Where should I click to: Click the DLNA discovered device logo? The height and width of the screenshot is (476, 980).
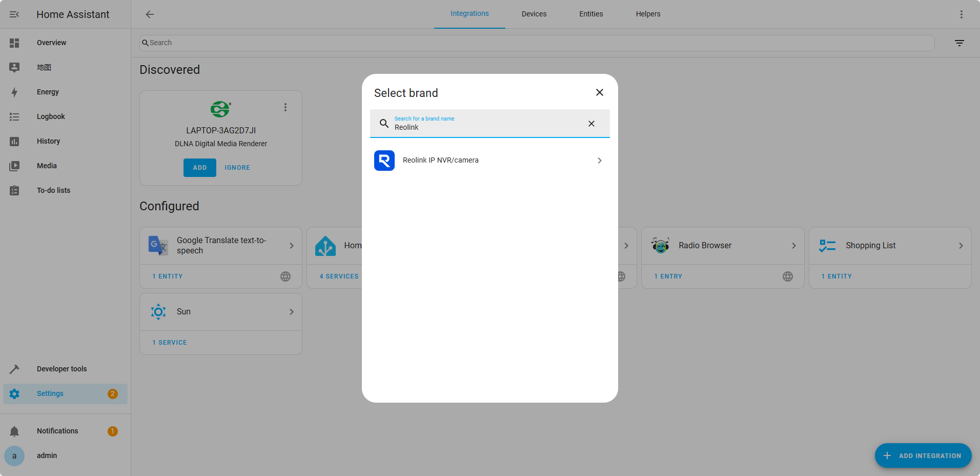(221, 109)
